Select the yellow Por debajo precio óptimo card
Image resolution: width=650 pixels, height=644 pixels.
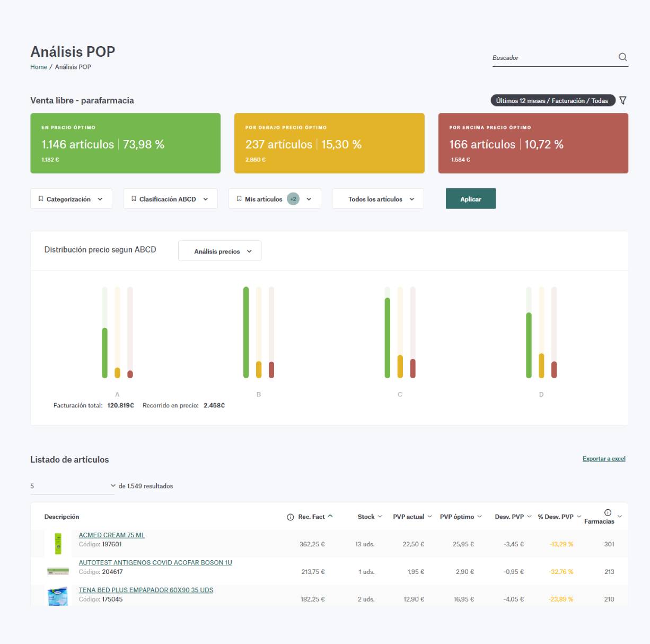click(329, 143)
